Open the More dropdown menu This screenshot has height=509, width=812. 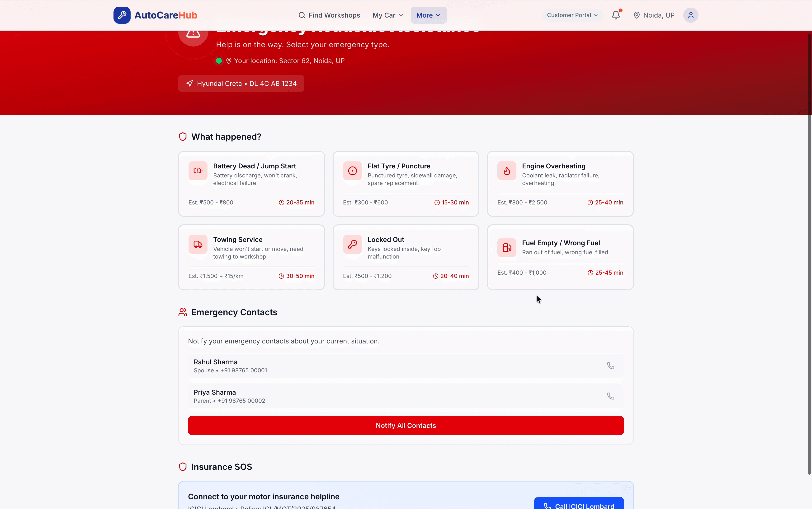pos(428,15)
